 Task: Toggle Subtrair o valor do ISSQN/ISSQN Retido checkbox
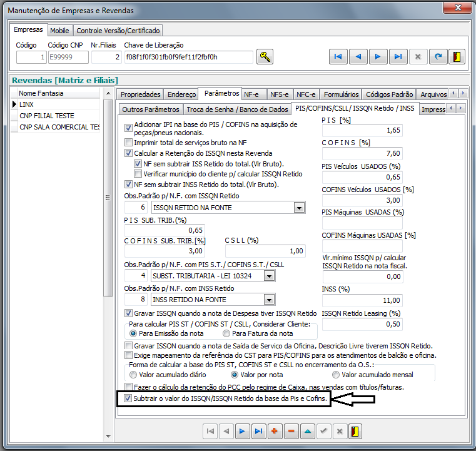click(128, 398)
